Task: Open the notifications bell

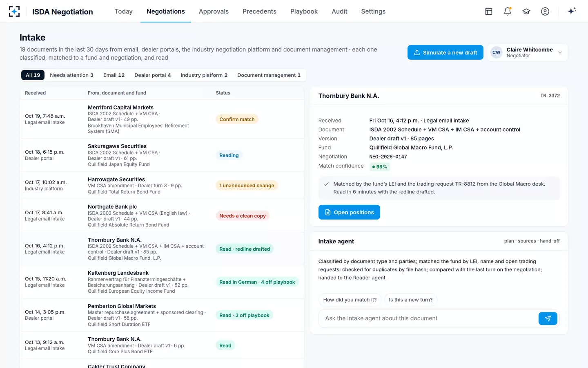Action: tap(508, 11)
